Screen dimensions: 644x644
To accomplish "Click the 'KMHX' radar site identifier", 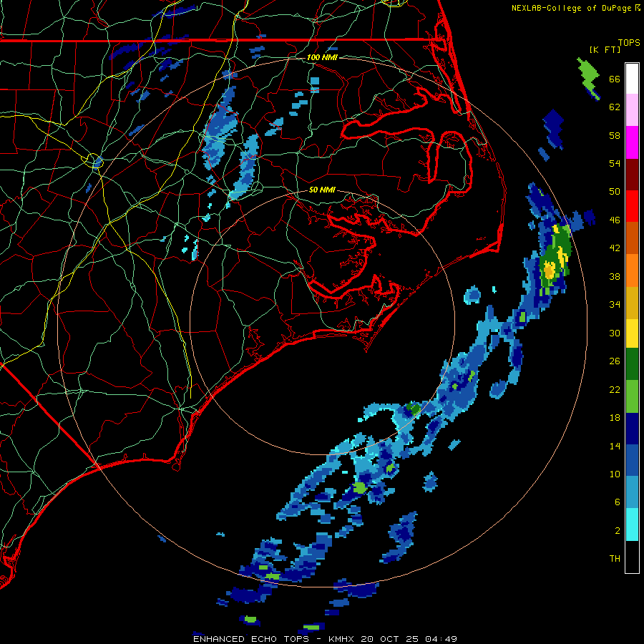I will 342,639.
